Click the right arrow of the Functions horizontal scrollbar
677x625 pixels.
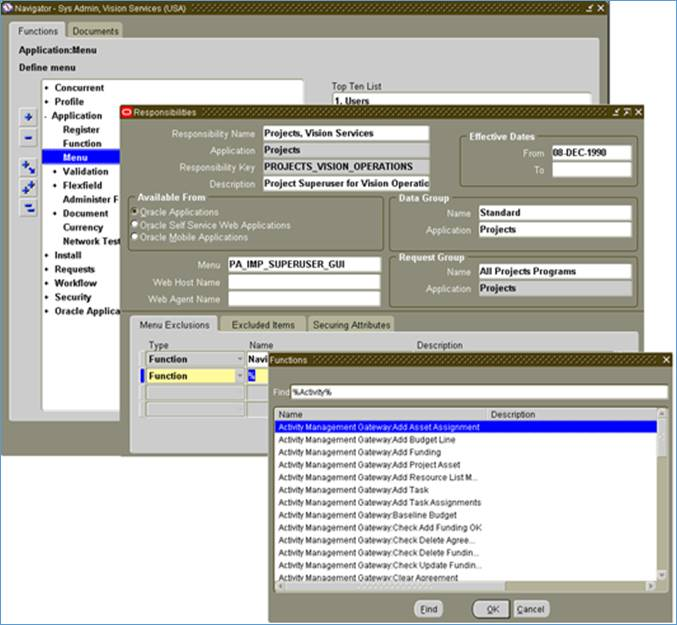[651, 586]
